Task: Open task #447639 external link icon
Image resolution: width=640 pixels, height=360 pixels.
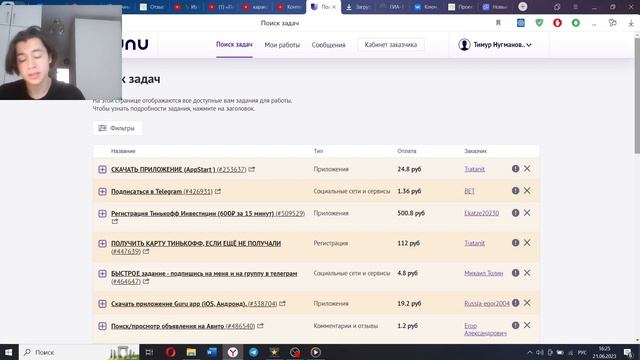Action: tap(146, 251)
